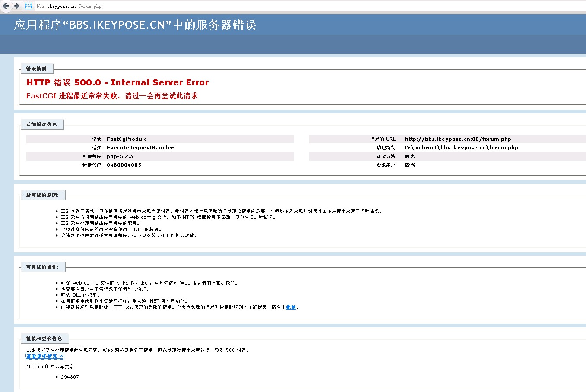
Task: Click the '此错误表明在处理请求时出现问题' paragraph
Action: 138,350
